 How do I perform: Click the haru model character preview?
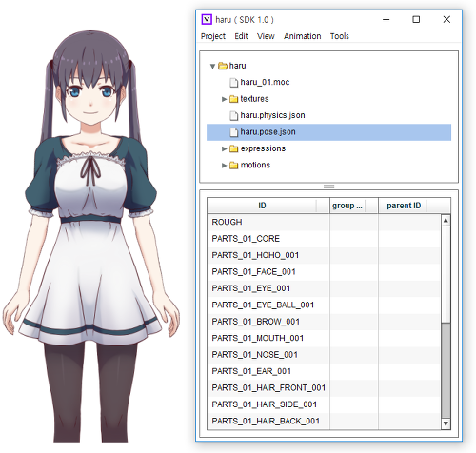pyautogui.click(x=91, y=236)
